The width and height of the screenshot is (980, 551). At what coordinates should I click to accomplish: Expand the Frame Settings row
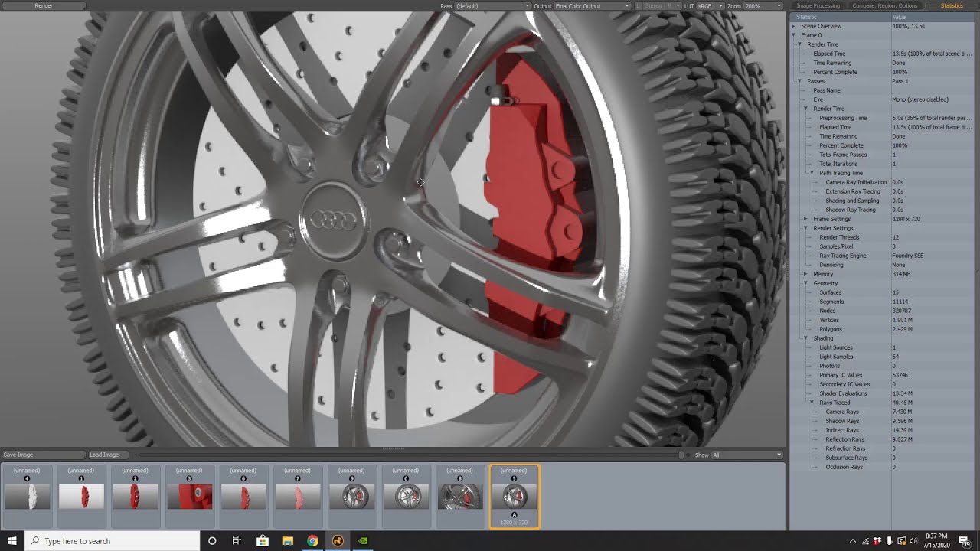click(x=805, y=219)
